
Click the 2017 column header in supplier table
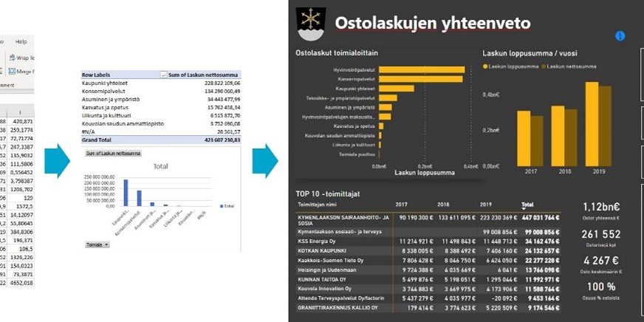coord(401,204)
